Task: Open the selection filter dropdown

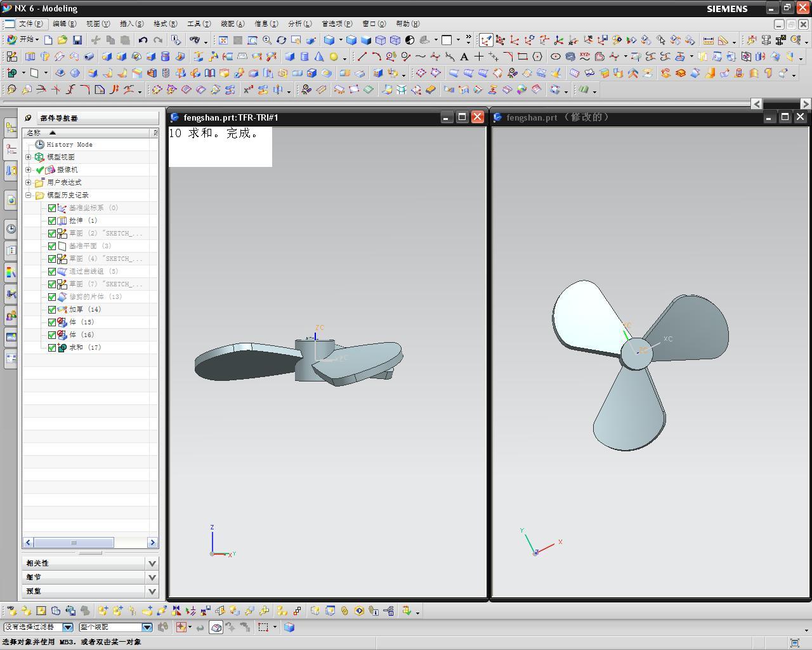Action: (x=67, y=627)
